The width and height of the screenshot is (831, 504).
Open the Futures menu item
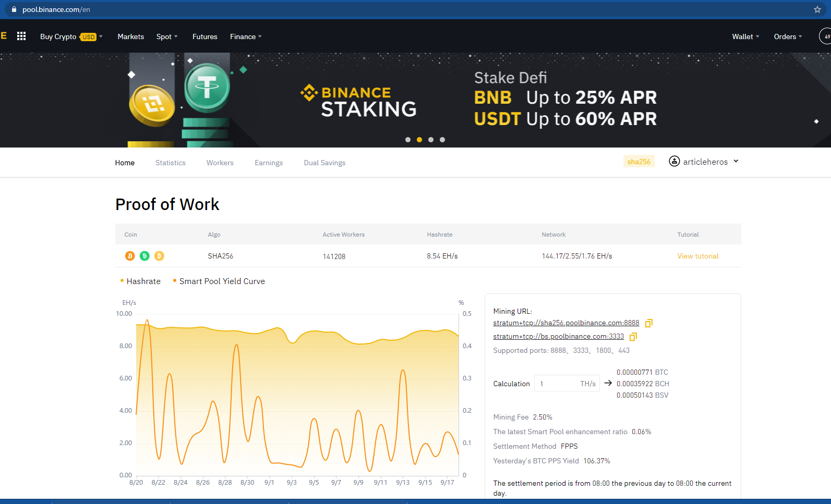pos(204,36)
